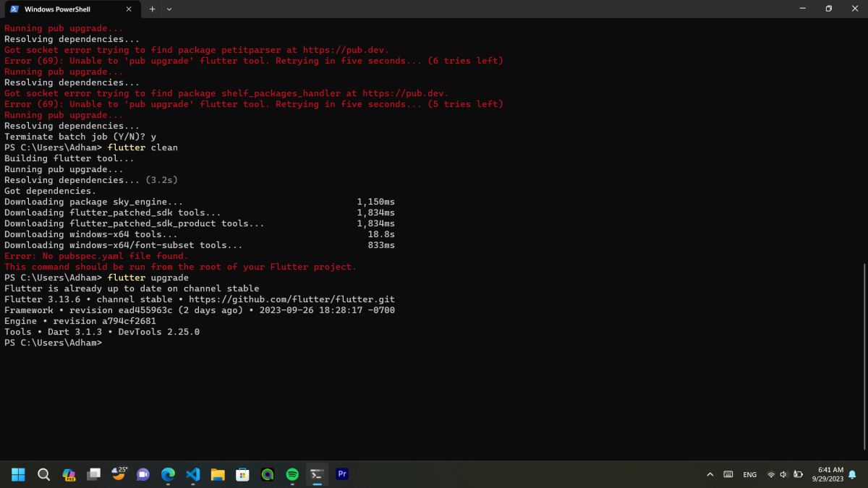Screen dimensions: 868x488
Task: Open Teams Chat from taskbar
Action: (x=143, y=474)
